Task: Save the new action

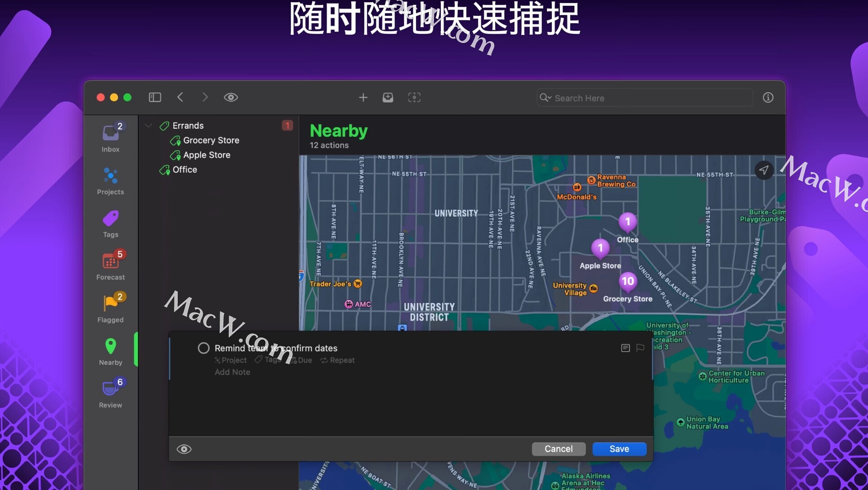Action: (619, 449)
